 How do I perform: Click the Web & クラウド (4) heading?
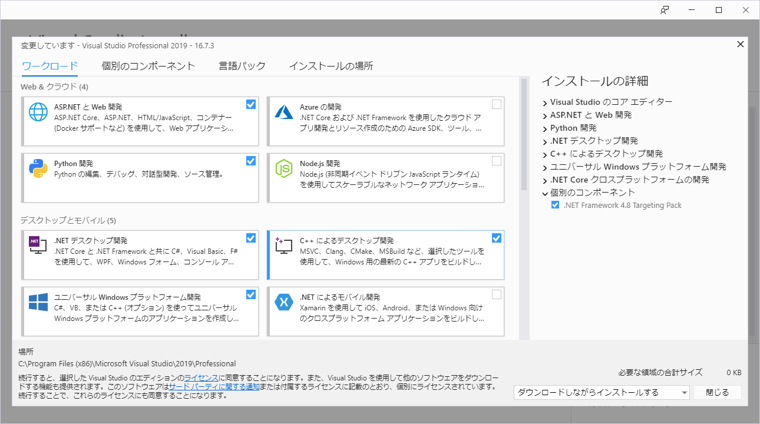54,87
